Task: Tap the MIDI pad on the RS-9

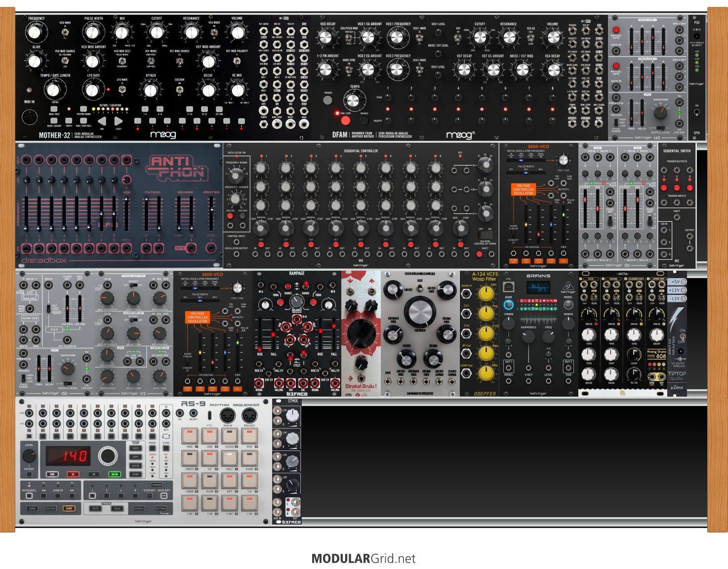Action: [x=190, y=437]
